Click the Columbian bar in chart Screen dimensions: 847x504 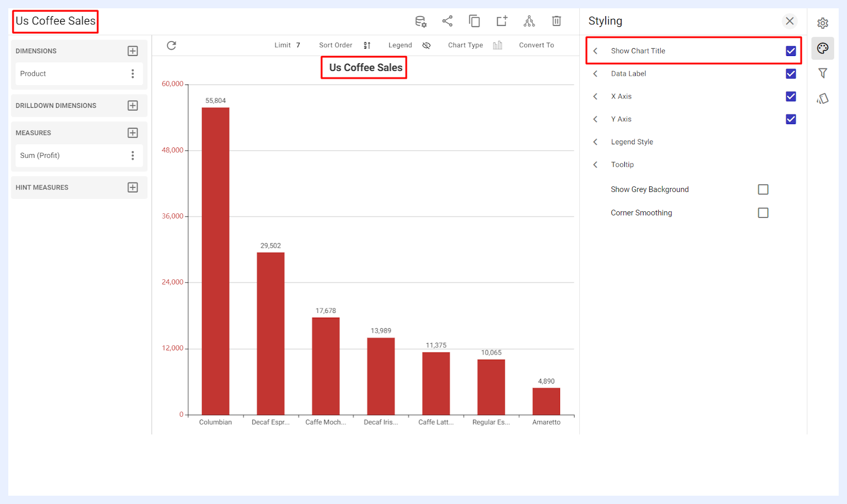coord(215,261)
